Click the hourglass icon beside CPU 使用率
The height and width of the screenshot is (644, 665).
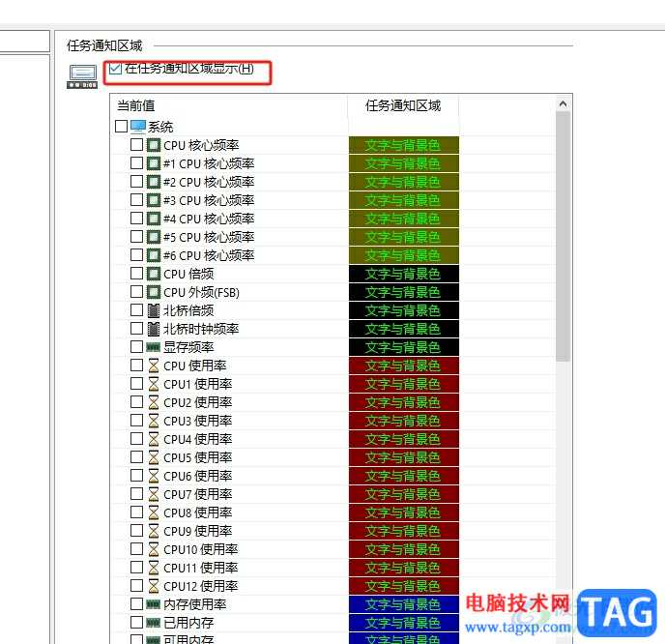pos(154,366)
